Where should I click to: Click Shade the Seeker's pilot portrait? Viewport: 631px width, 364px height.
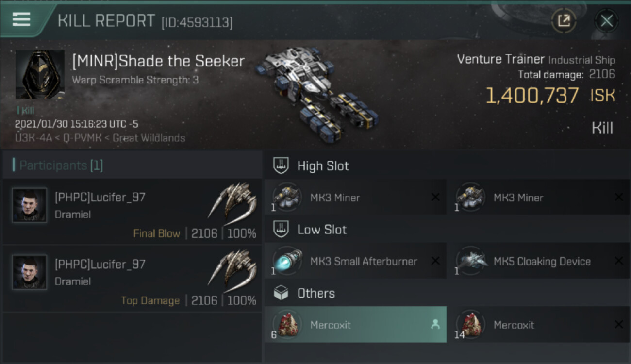coord(40,75)
